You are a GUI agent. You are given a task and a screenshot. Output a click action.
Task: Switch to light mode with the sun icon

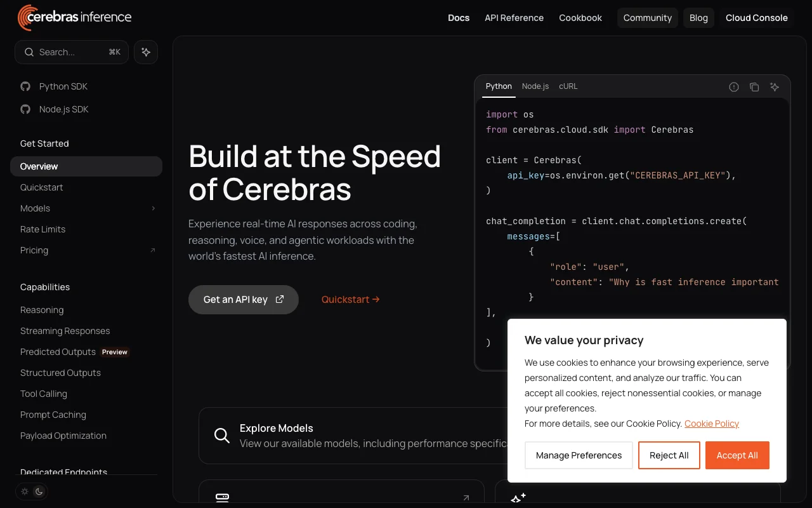[25, 491]
